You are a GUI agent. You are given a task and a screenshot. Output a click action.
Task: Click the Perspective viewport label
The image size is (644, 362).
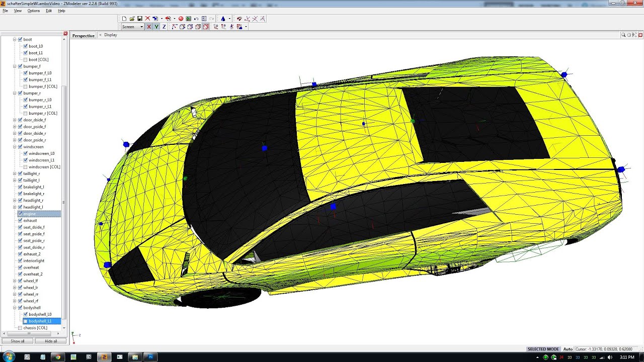(x=83, y=35)
